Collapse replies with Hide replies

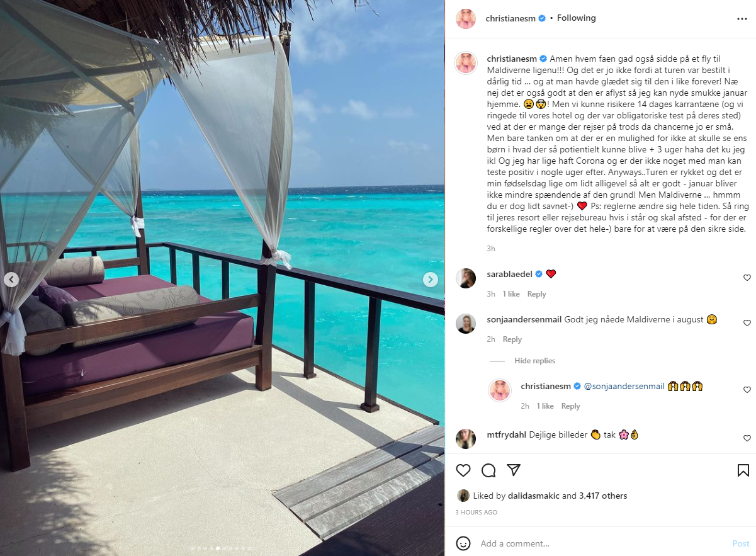click(x=534, y=361)
